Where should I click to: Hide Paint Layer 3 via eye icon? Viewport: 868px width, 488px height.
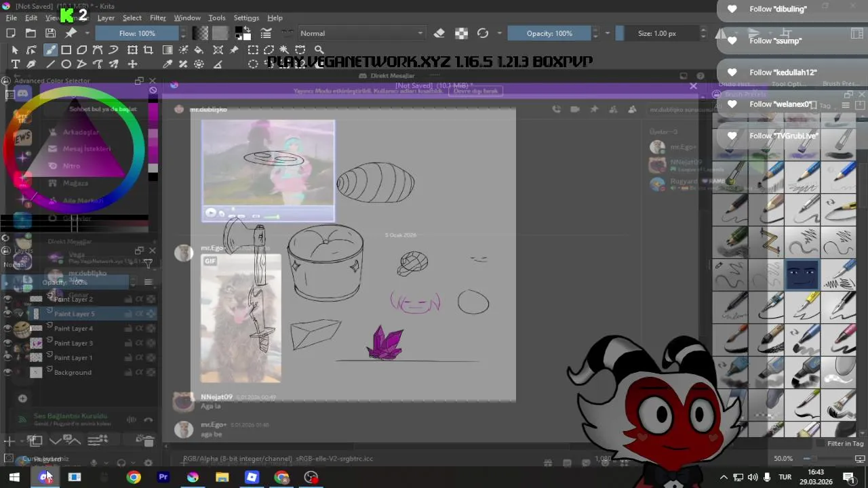point(8,343)
